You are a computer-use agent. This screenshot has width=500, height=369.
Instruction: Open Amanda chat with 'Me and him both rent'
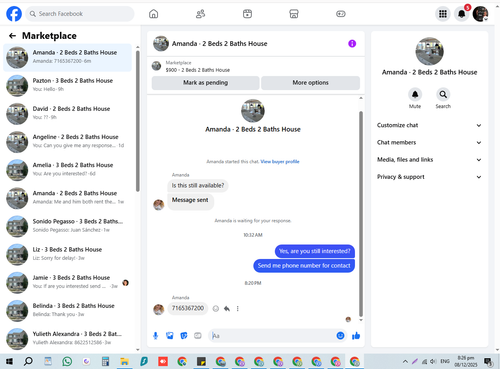point(68,198)
